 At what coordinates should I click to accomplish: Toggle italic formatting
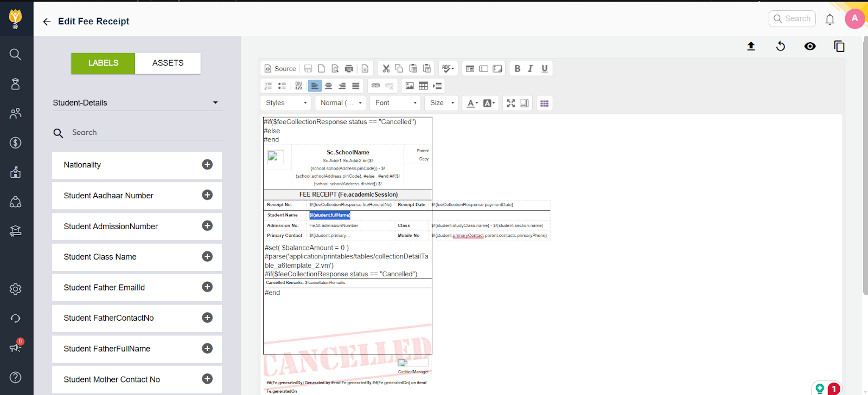(531, 69)
